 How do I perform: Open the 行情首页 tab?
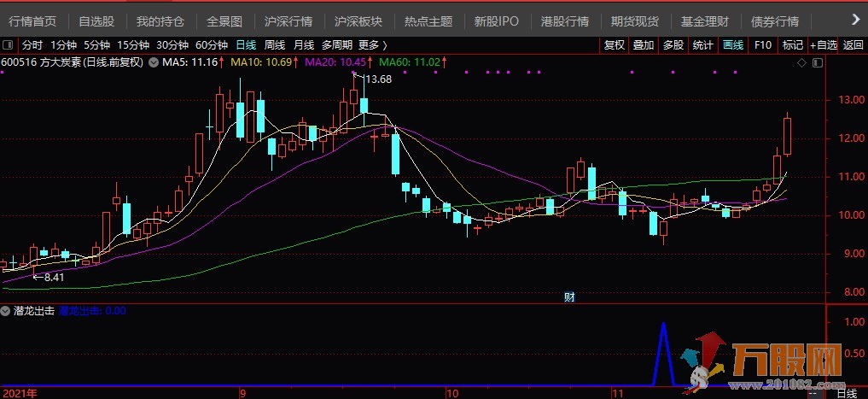[32, 21]
